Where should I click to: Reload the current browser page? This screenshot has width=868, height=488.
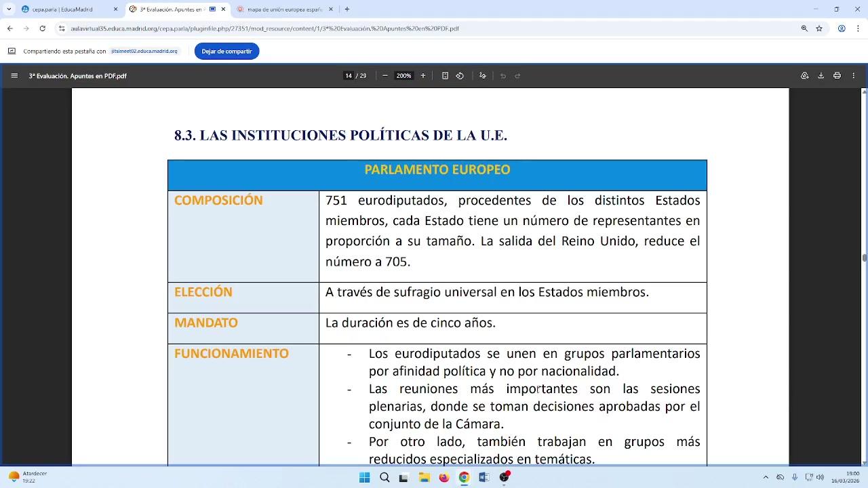(x=42, y=28)
